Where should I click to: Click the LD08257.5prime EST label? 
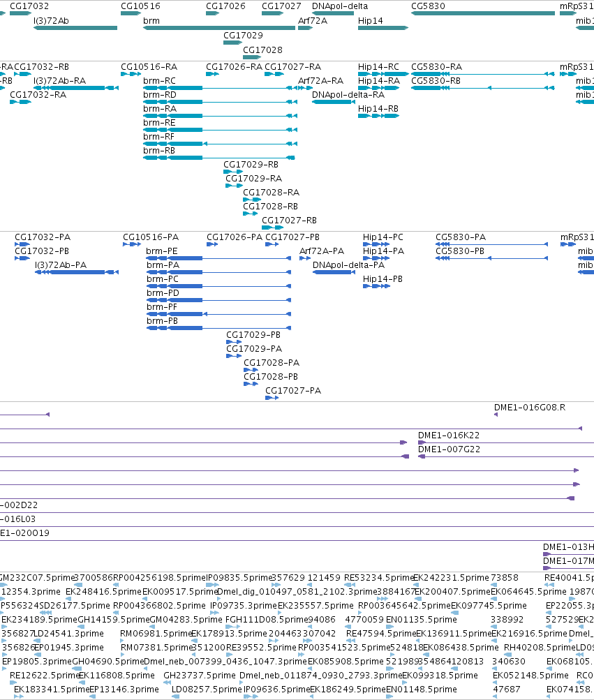[x=207, y=690]
